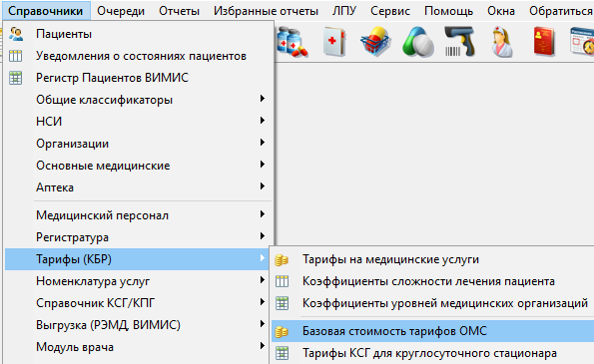This screenshot has height=364, width=594.
Task: Open the Избранные отчеты menu
Action: click(x=266, y=11)
